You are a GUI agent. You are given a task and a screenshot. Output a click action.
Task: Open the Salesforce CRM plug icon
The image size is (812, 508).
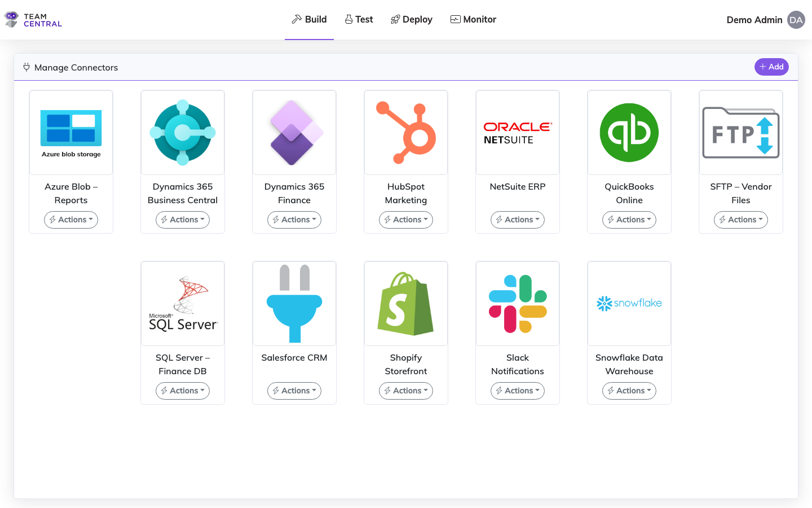tap(294, 304)
